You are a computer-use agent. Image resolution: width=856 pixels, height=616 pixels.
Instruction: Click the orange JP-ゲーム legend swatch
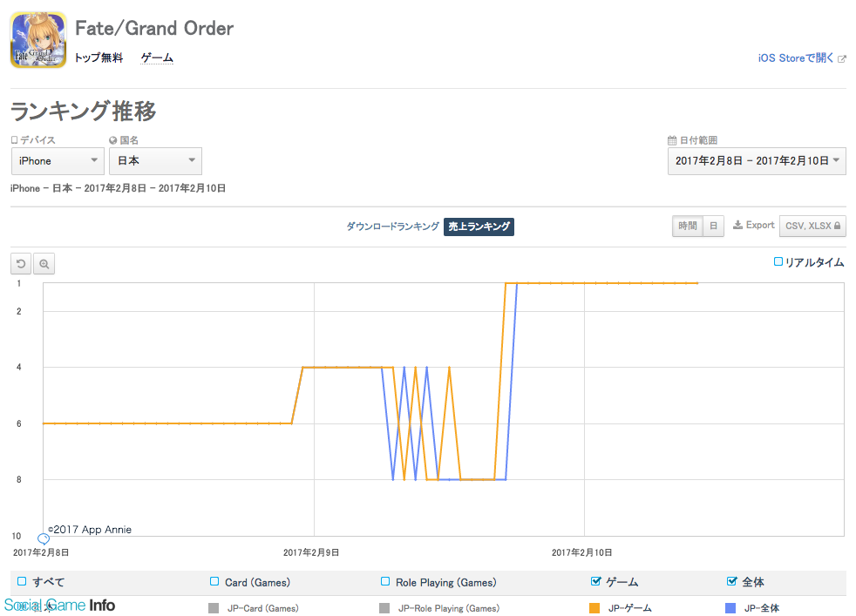click(594, 608)
